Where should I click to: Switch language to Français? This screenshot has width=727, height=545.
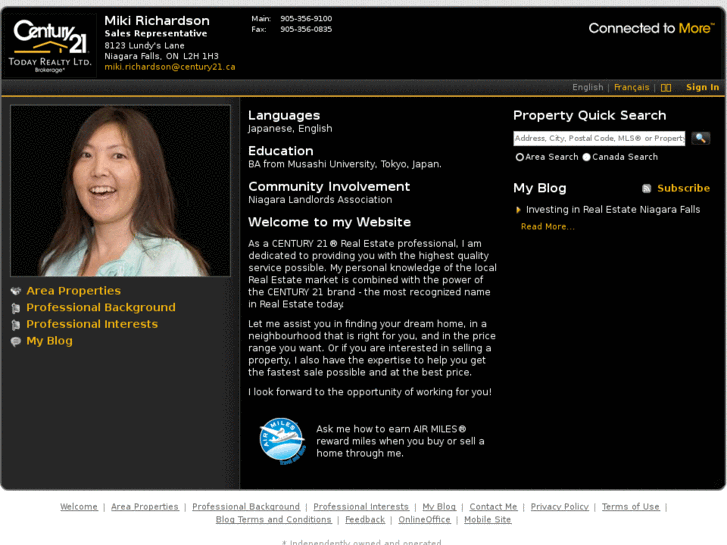pos(631,87)
